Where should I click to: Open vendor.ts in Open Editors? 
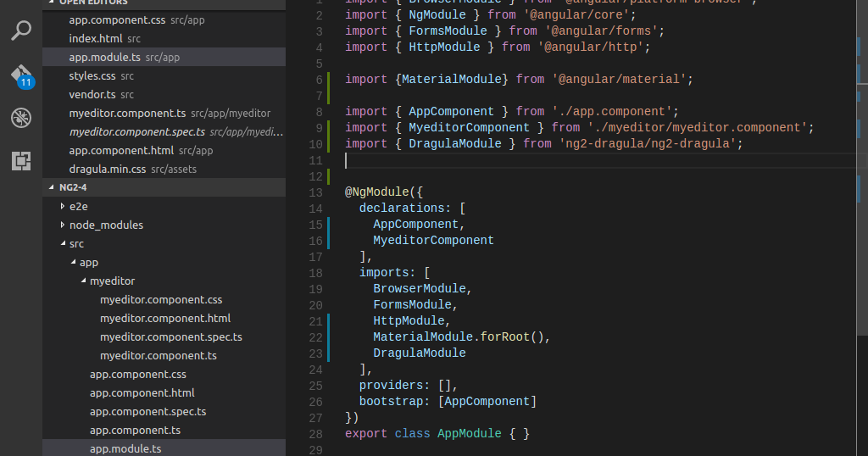click(164, 95)
